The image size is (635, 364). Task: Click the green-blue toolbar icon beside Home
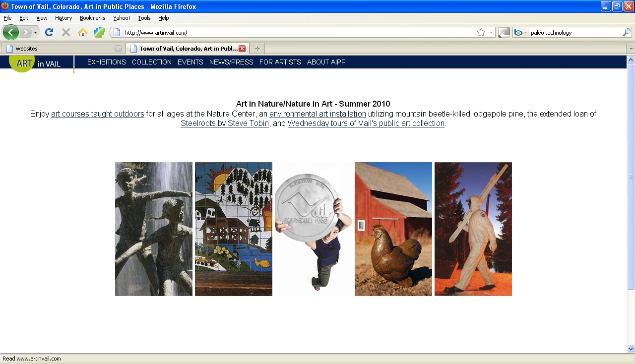100,32
